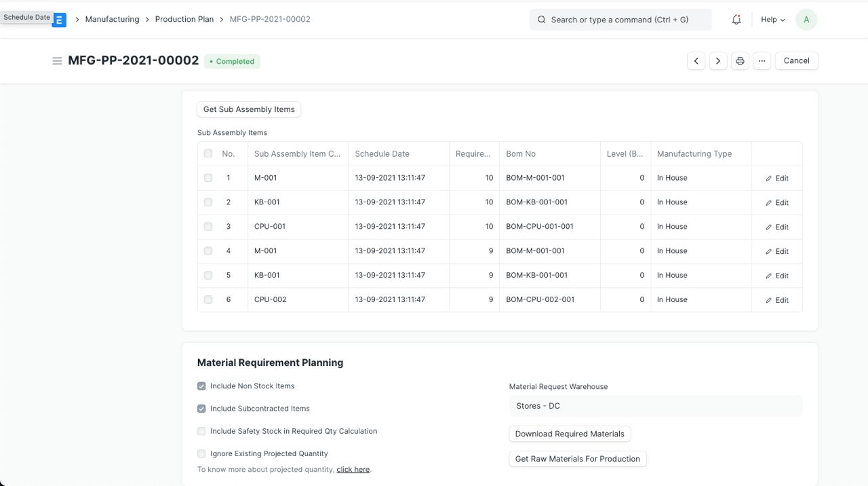
Task: Click the Manufacturing Type column header
Action: 701,154
